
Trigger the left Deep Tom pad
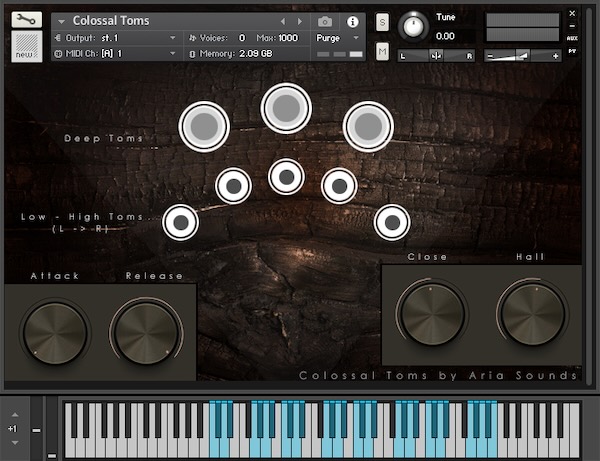coord(204,127)
